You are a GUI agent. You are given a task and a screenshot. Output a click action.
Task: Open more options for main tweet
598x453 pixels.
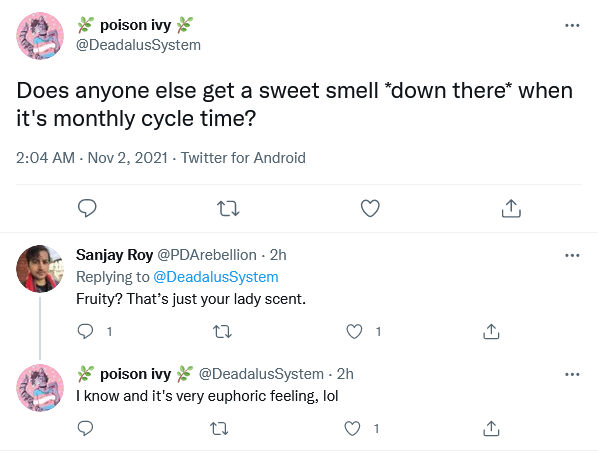point(572,26)
